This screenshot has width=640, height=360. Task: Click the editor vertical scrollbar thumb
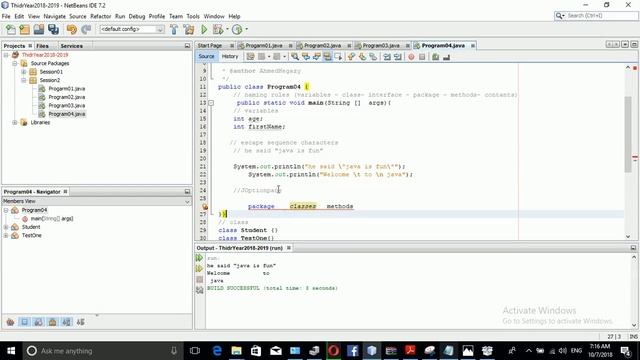[628, 135]
